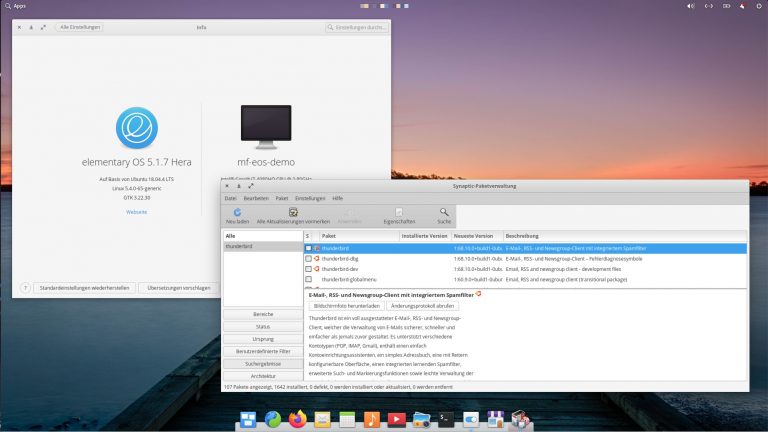Click the Ubuntu support icon beside thunderbird-dbg
The height and width of the screenshot is (432, 768).
[316, 258]
